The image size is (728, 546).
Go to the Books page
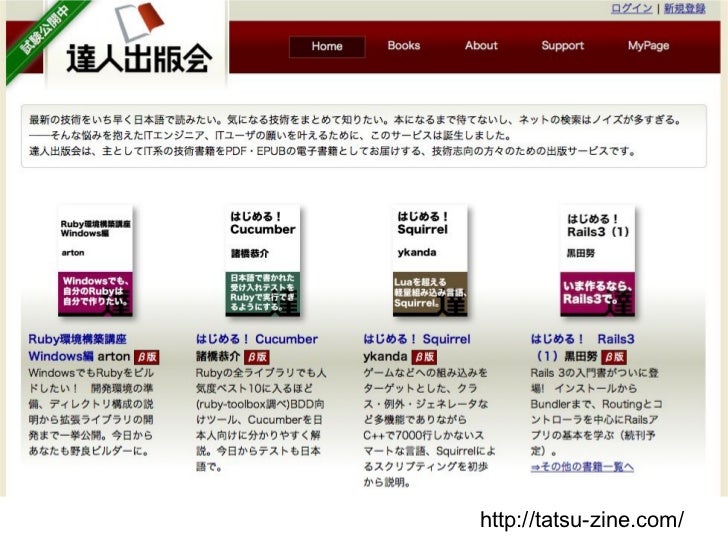pos(403,46)
